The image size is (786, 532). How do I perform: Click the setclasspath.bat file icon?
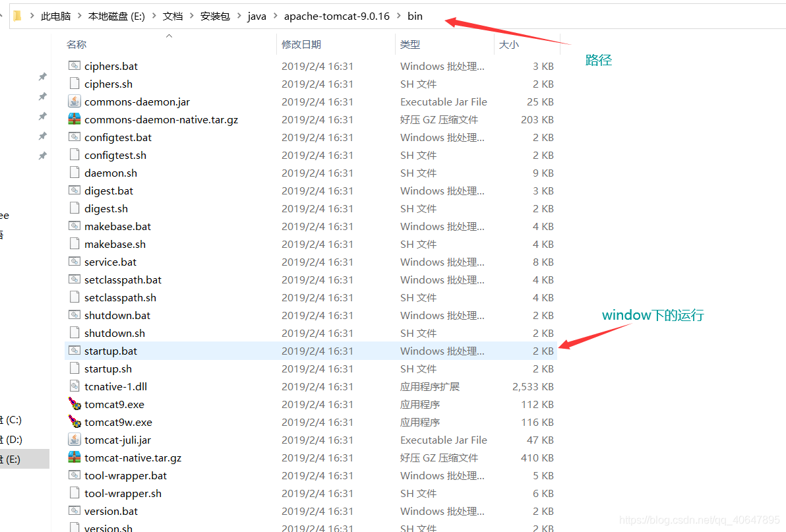click(75, 280)
